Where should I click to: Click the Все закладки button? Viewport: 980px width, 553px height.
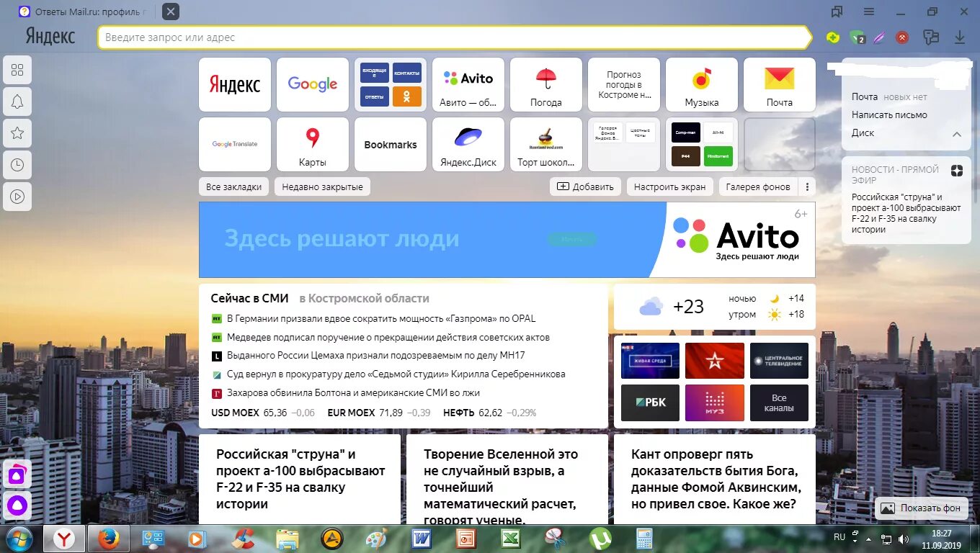click(233, 186)
